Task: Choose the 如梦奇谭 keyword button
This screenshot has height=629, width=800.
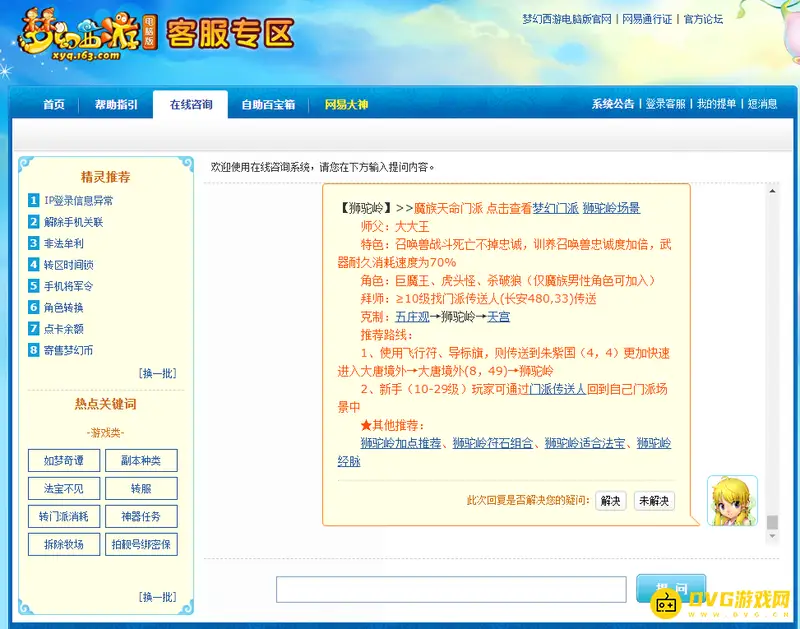Action: click(x=64, y=461)
